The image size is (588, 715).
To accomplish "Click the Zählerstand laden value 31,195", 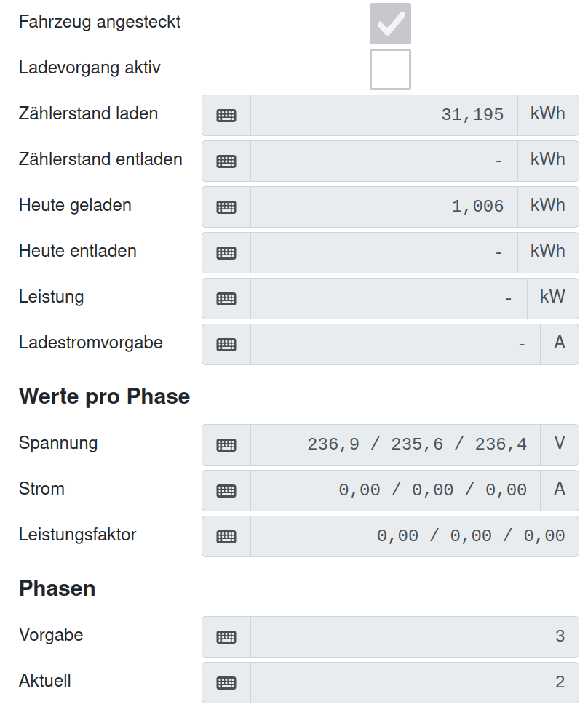I will pos(384,115).
